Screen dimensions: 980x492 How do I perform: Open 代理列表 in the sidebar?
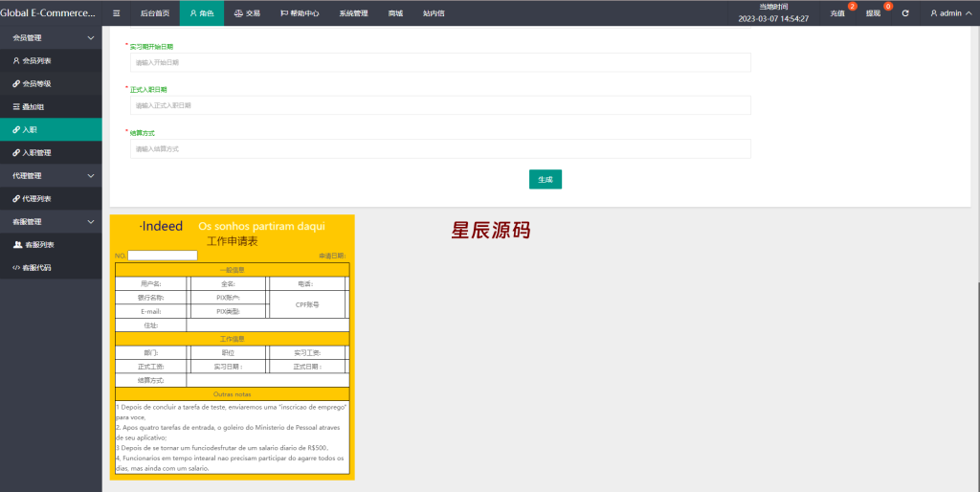(51, 199)
